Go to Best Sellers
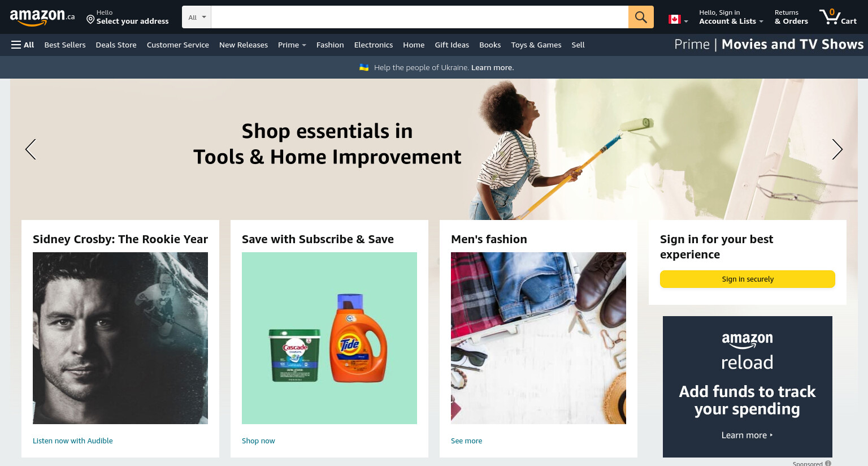 click(x=65, y=45)
